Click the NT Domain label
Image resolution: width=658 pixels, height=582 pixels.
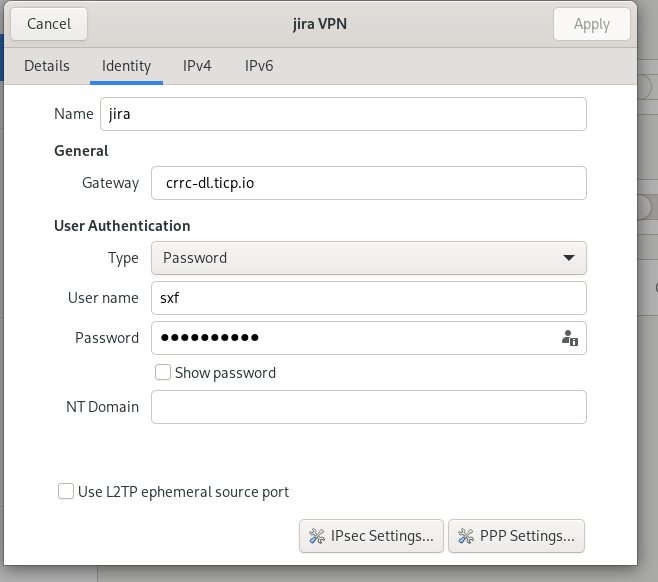coord(102,407)
